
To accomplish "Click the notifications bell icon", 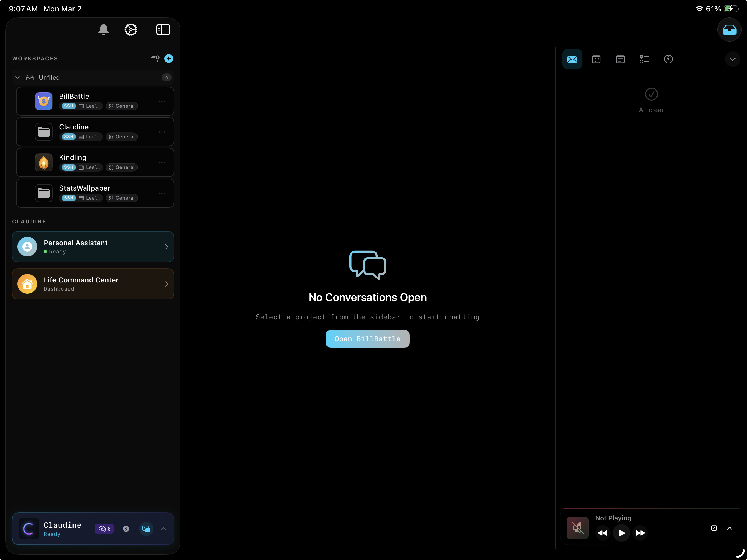I will [103, 30].
